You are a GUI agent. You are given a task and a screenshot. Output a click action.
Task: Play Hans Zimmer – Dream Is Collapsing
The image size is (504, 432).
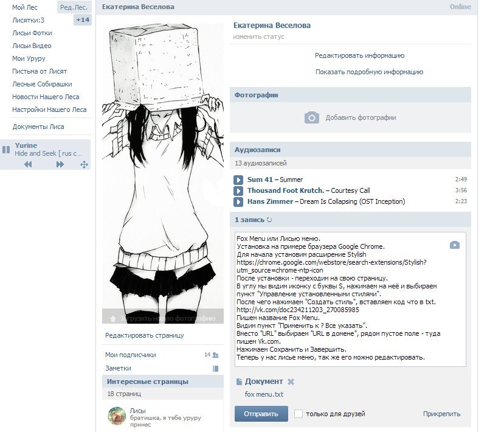tap(239, 201)
